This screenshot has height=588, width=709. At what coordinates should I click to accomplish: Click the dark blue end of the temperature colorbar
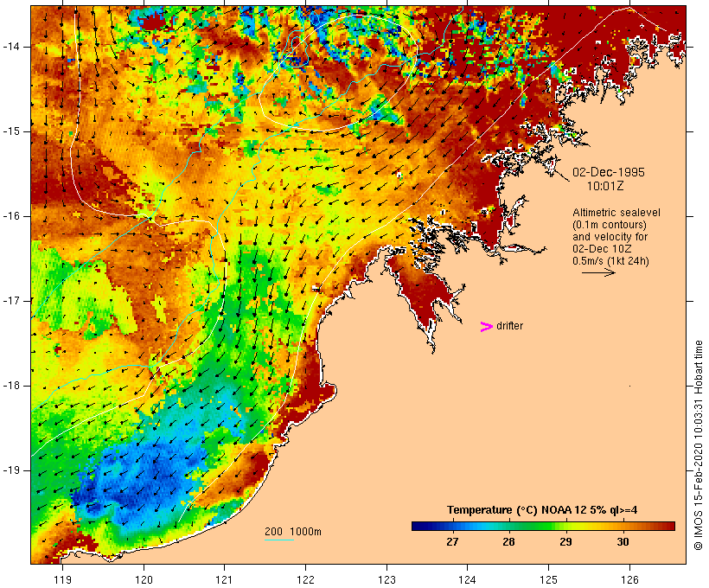(x=418, y=526)
